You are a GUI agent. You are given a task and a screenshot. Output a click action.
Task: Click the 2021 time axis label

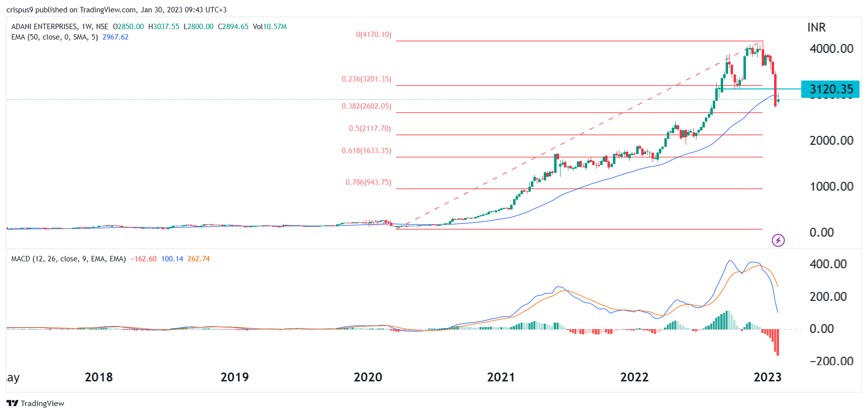point(501,377)
